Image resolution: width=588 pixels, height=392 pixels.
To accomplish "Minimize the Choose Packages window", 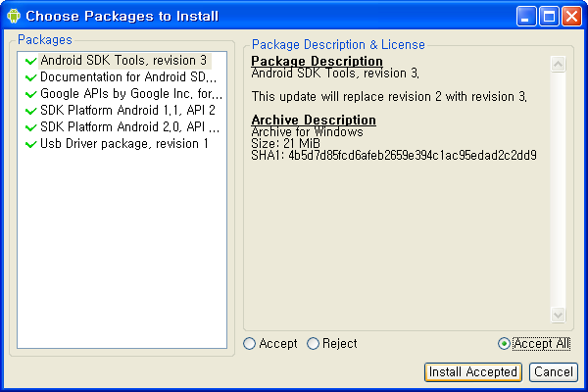I will coord(525,17).
